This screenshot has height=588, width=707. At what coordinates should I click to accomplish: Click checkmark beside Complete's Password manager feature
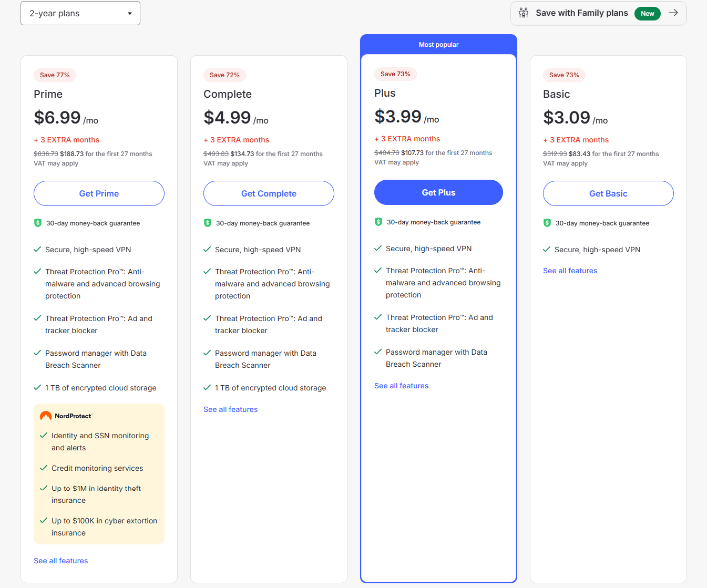pyautogui.click(x=207, y=353)
